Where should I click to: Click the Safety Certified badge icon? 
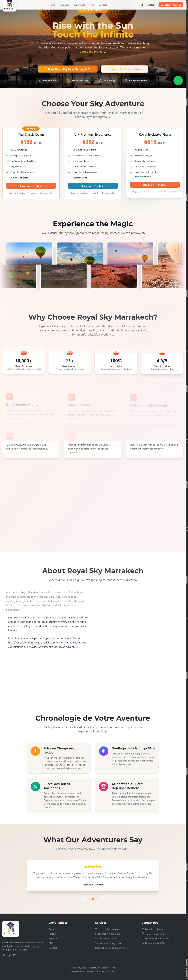[40, 80]
